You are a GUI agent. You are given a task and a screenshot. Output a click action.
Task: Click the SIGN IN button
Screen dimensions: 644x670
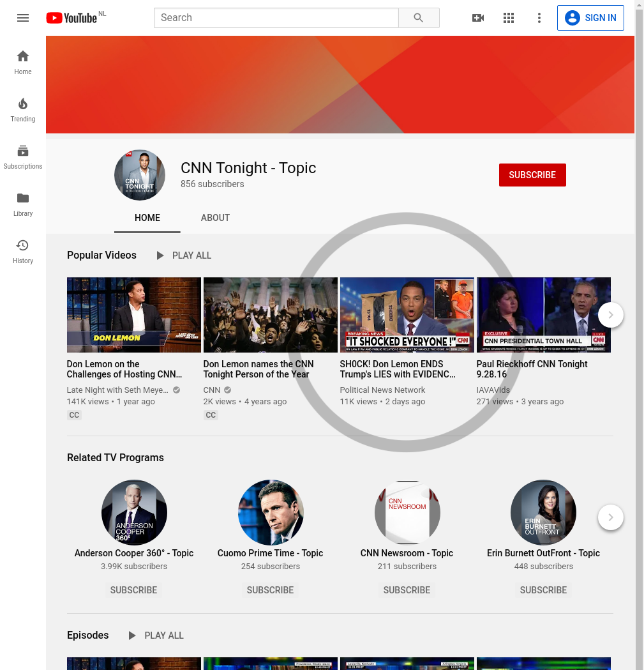coord(590,18)
